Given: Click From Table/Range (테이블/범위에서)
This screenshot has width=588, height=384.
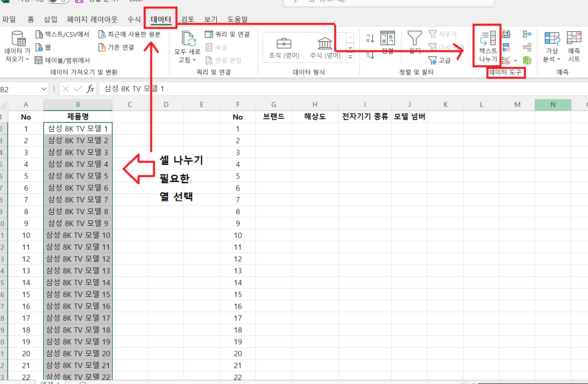Looking at the screenshot, I should click(62, 60).
